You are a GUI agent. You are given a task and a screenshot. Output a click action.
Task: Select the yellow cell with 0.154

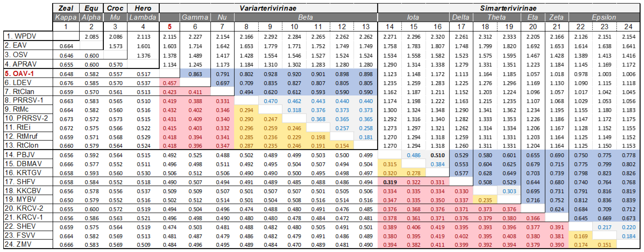coord(342,146)
